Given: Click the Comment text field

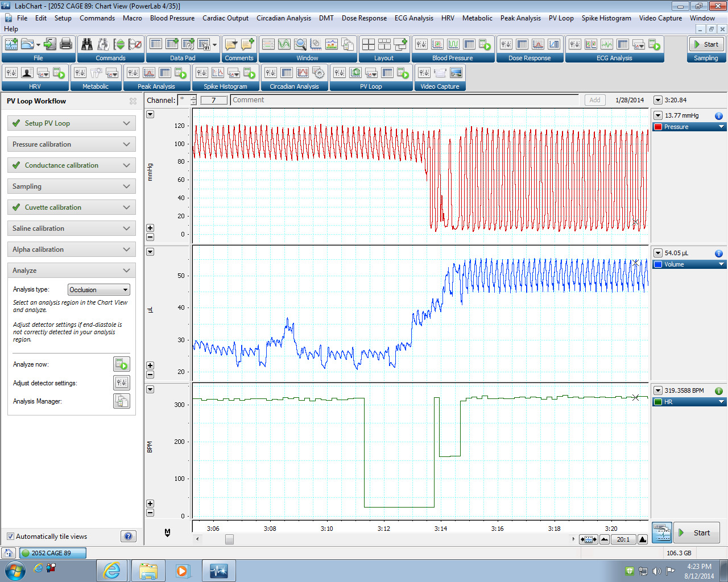Looking at the screenshot, I should pos(404,100).
